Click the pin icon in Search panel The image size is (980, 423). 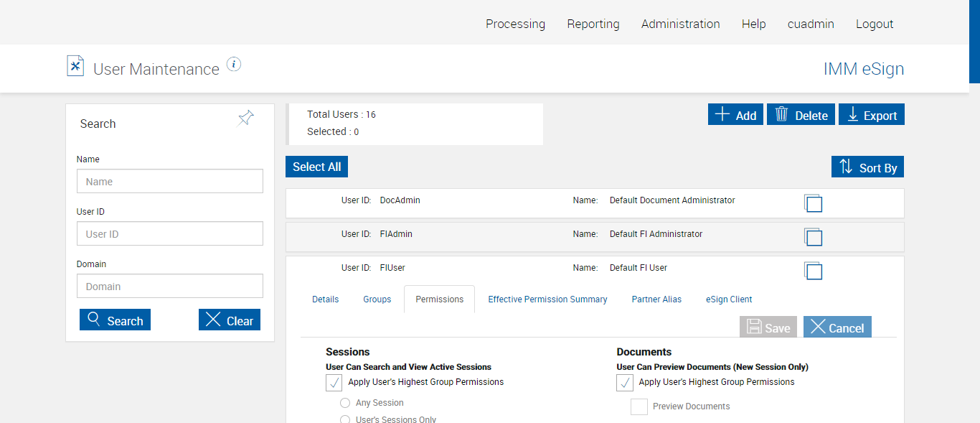(246, 118)
